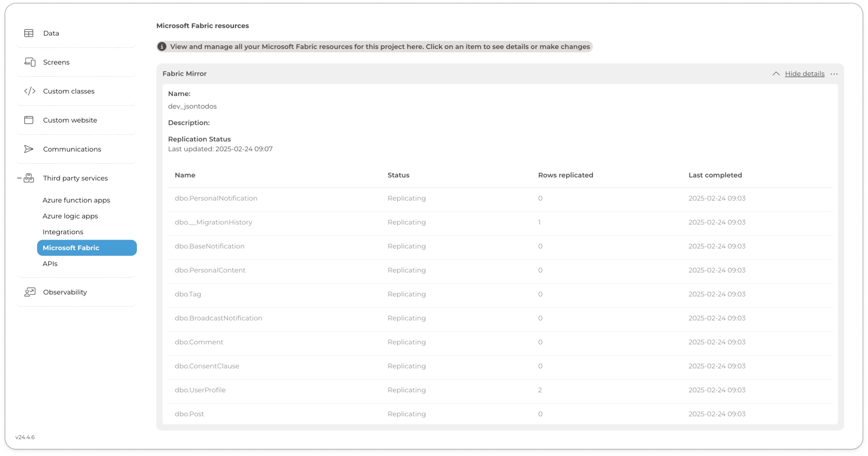Click the Fabric Mirror panel header
The height and width of the screenshot is (456, 868).
click(184, 74)
